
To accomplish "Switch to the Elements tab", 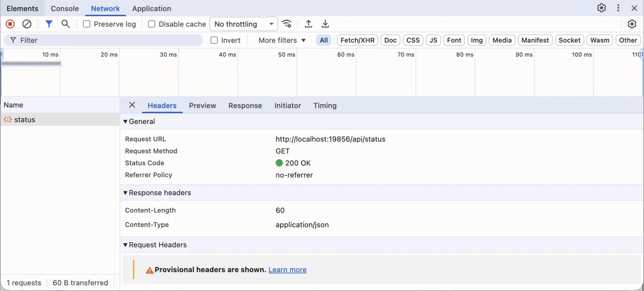I will coord(23,8).
